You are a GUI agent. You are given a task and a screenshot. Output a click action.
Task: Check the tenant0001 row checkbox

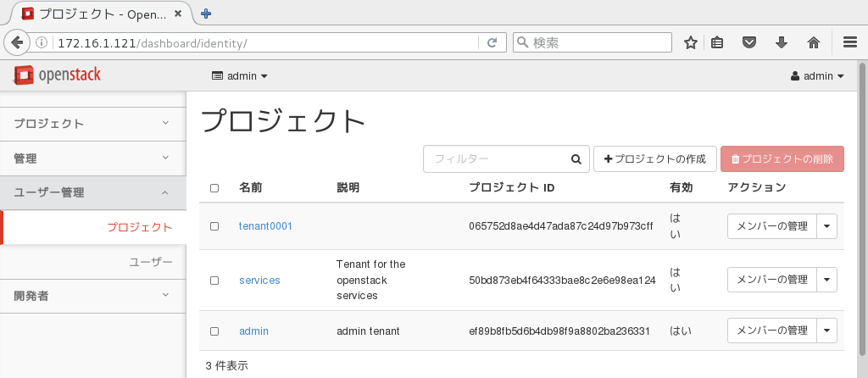[214, 226]
